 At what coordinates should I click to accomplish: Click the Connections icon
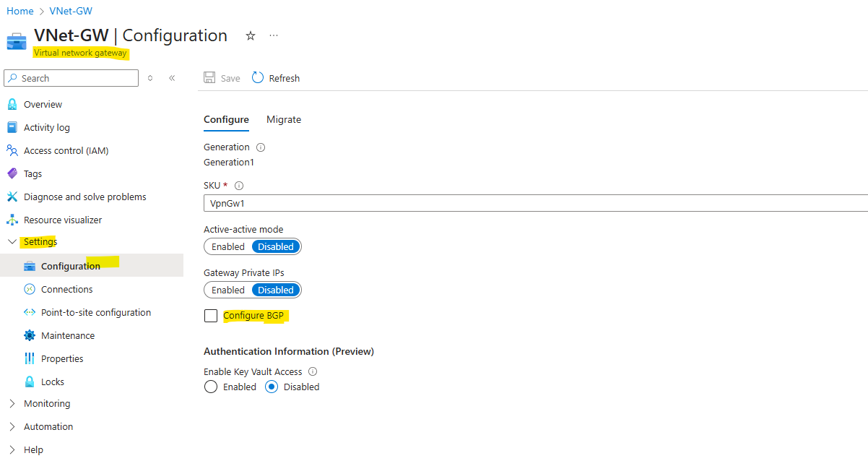(x=30, y=289)
